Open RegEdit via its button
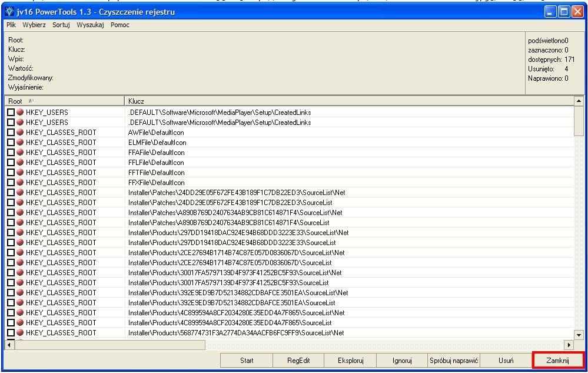The image size is (588, 373). (298, 361)
